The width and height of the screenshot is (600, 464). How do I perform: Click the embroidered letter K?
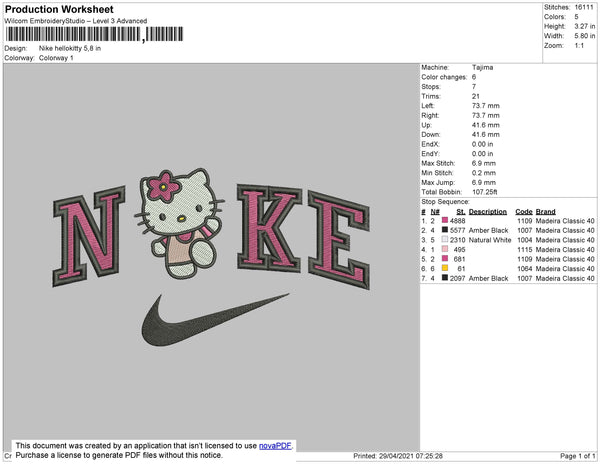click(x=269, y=228)
